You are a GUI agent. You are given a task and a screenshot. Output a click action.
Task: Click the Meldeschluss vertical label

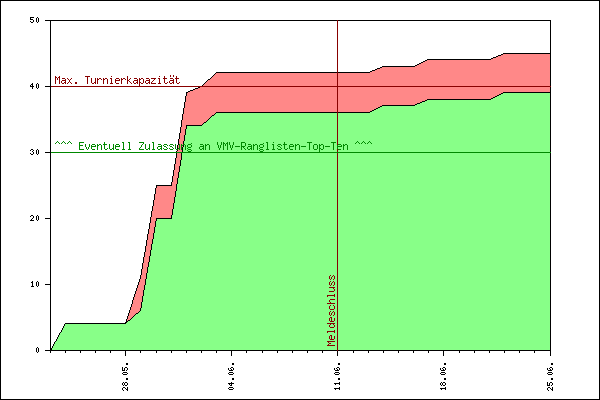pos(332,310)
